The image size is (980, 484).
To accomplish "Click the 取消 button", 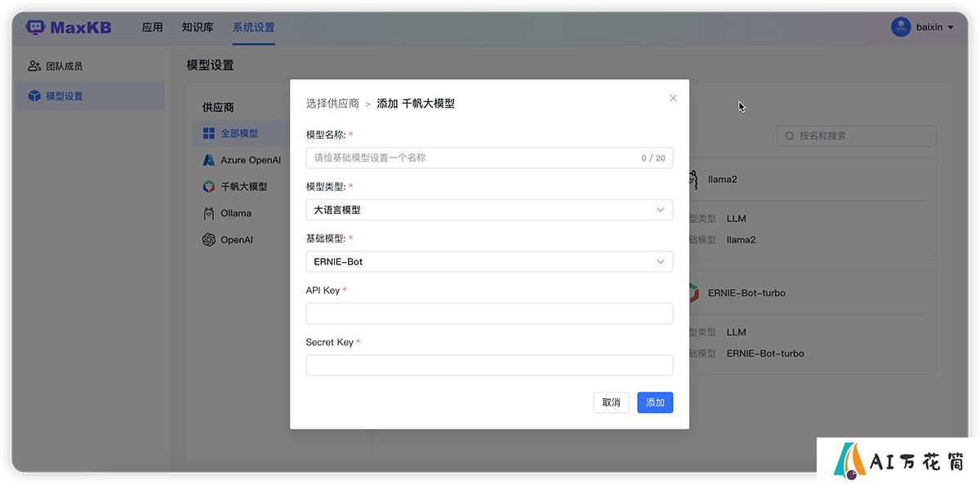I will coord(611,402).
